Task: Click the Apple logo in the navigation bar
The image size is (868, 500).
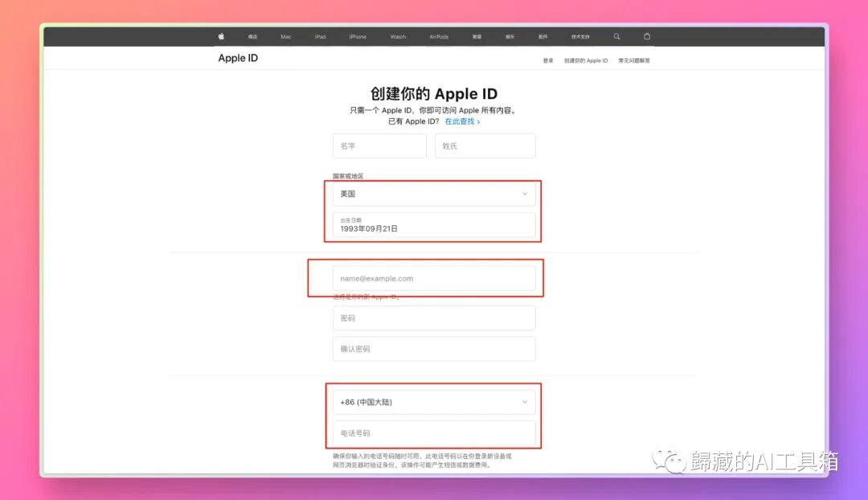Action: (x=222, y=36)
